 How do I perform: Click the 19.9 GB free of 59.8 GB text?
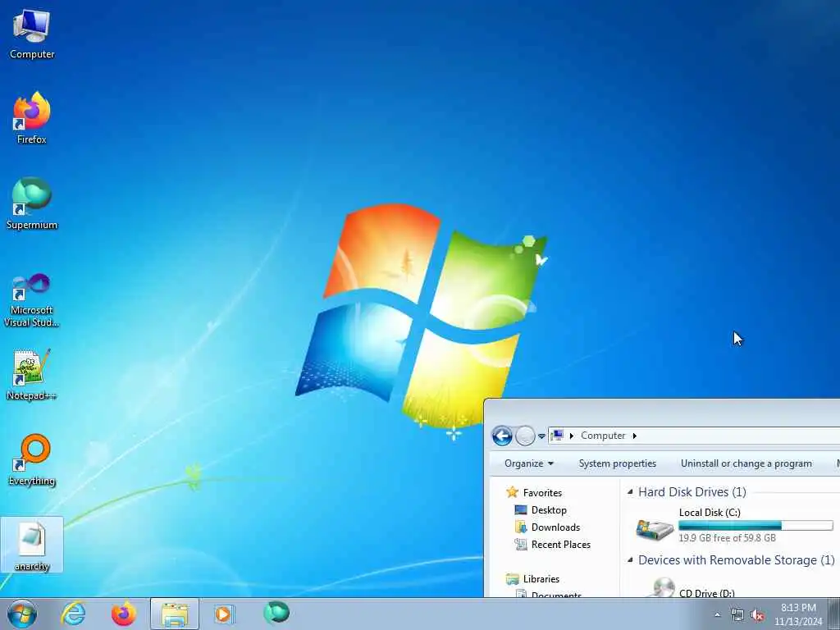click(x=727, y=538)
